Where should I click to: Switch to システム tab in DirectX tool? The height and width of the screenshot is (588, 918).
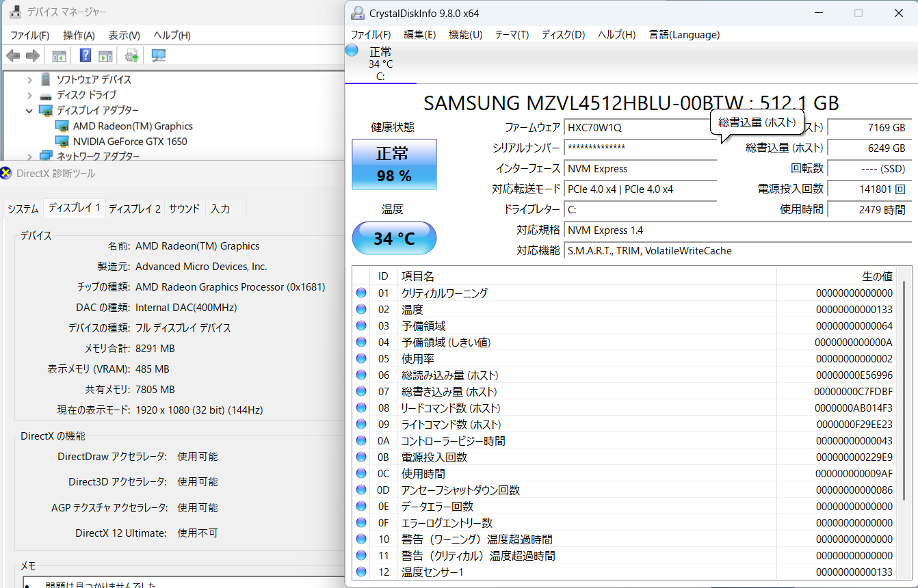23,209
